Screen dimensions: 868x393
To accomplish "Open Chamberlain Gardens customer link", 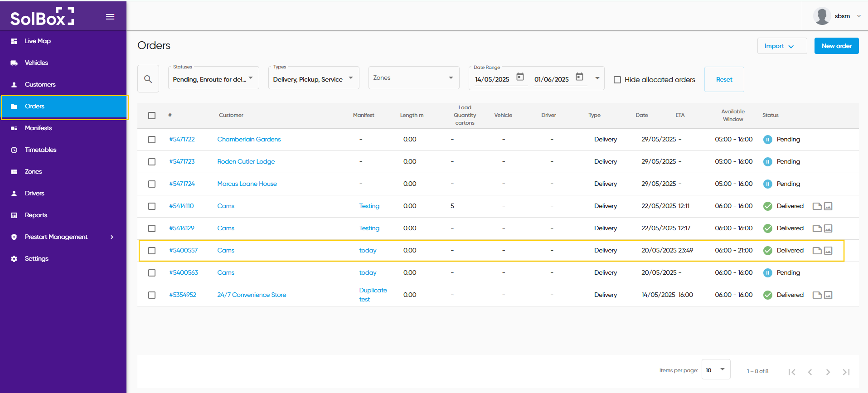I will tap(249, 140).
